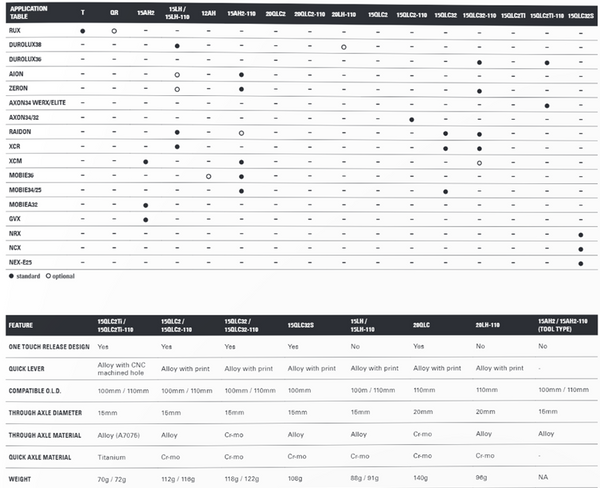This screenshot has width=600, height=488.
Task: Select the APPLICATION TABLE header
Action: point(27,14)
